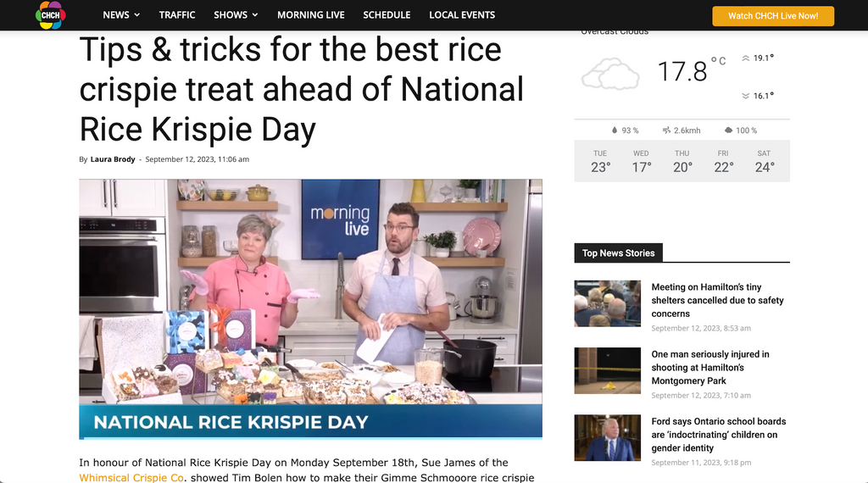Click the high temperature 19.1° arrow icon
This screenshot has height=483, width=868.
pos(746,58)
